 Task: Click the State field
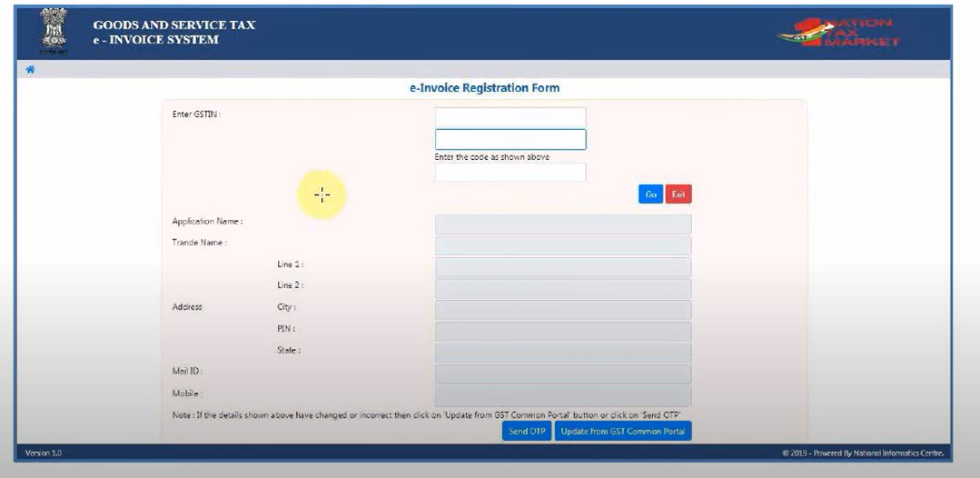pyautogui.click(x=562, y=353)
